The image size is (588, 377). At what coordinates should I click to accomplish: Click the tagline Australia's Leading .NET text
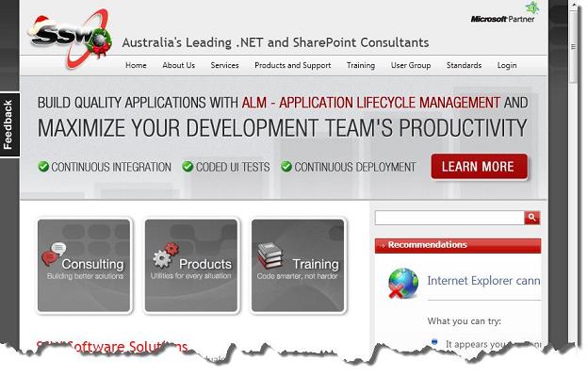[275, 42]
